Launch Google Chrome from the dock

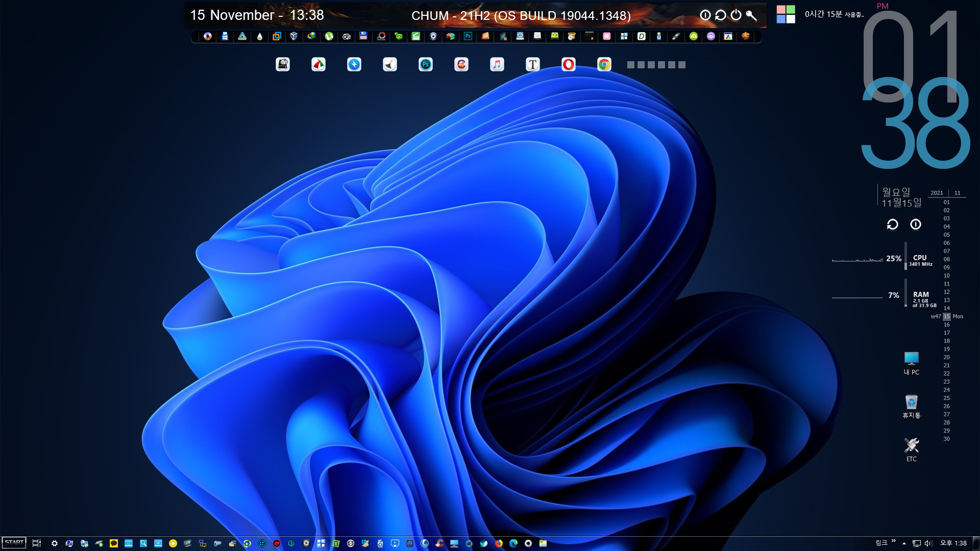pos(604,64)
